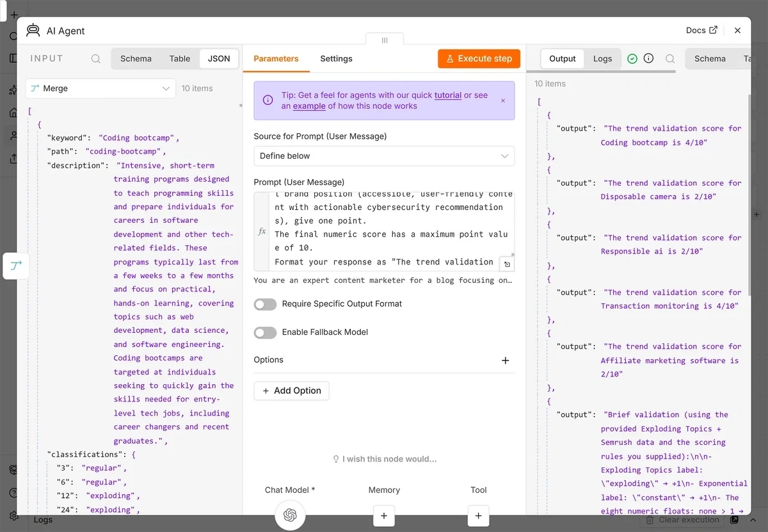Click the Add Option button
Viewport: 768px width, 532px height.
[x=291, y=391]
